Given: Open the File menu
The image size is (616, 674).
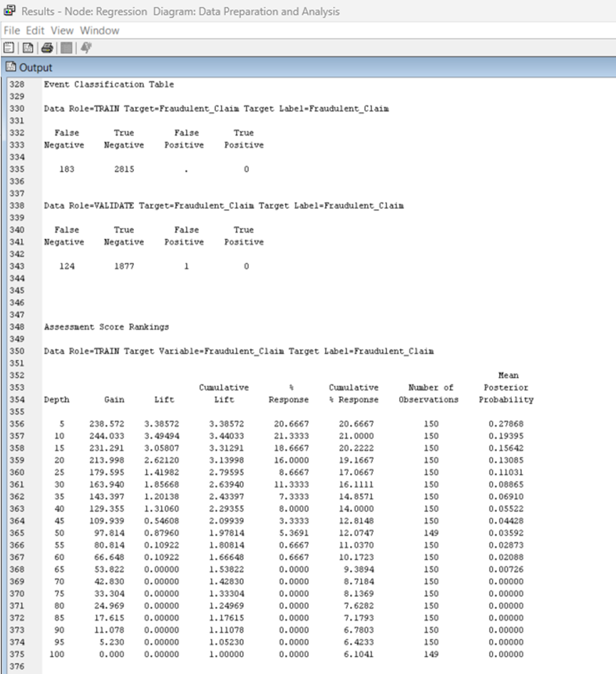Looking at the screenshot, I should pos(11,31).
